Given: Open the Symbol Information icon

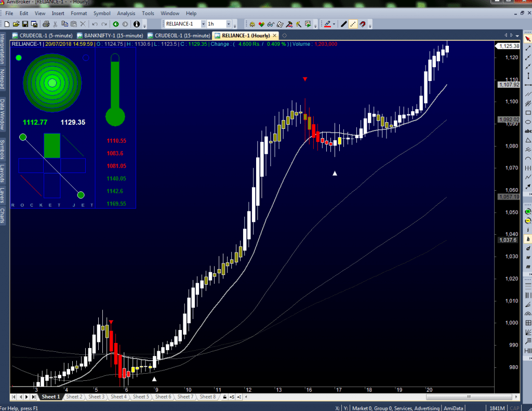Looking at the screenshot, I should (x=137, y=24).
